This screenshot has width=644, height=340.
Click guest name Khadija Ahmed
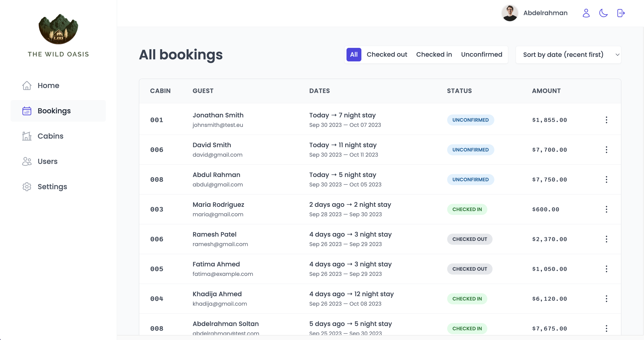pyautogui.click(x=217, y=294)
